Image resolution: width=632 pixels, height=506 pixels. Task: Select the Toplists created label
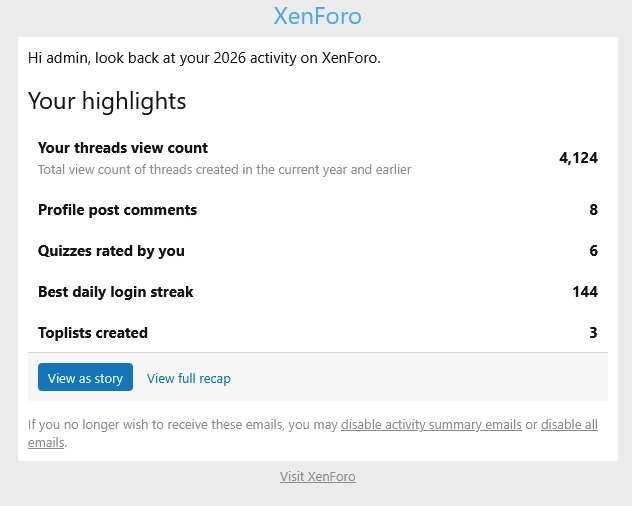coord(93,333)
